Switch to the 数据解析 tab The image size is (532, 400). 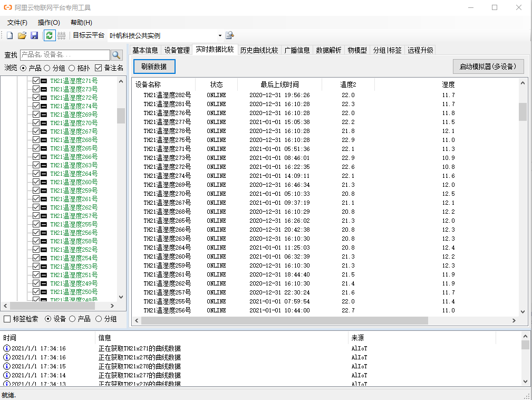[x=328, y=50]
